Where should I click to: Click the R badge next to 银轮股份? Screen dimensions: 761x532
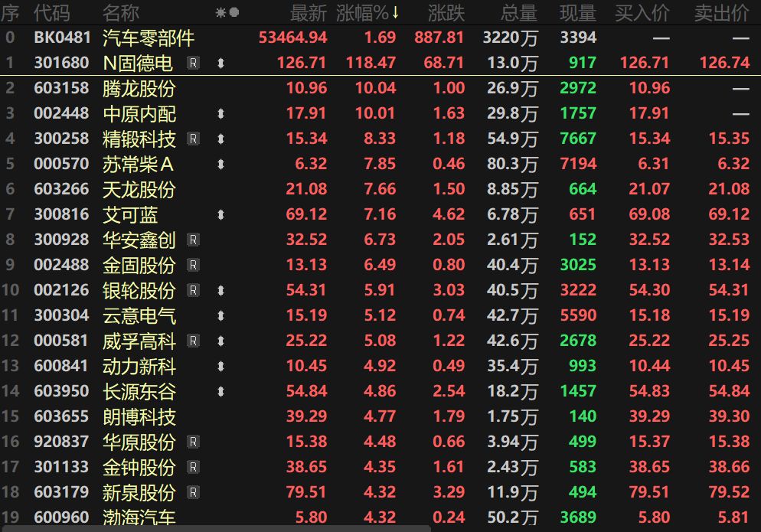coord(193,290)
